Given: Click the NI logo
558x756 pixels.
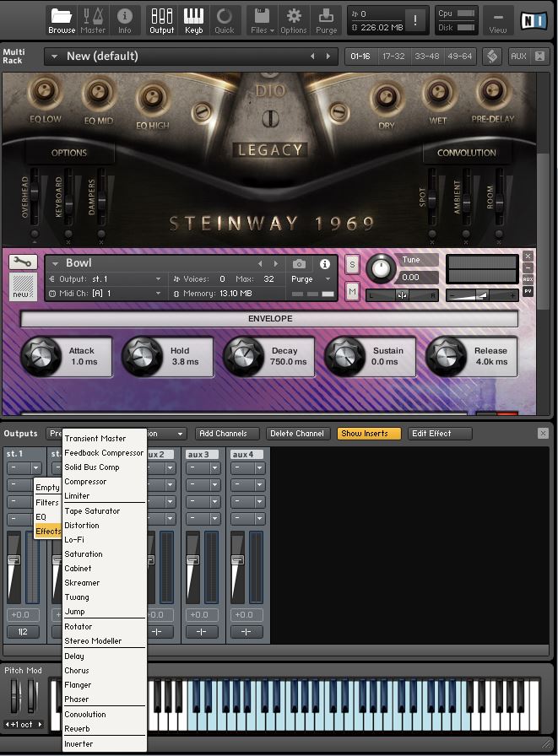Looking at the screenshot, I should click(x=534, y=20).
